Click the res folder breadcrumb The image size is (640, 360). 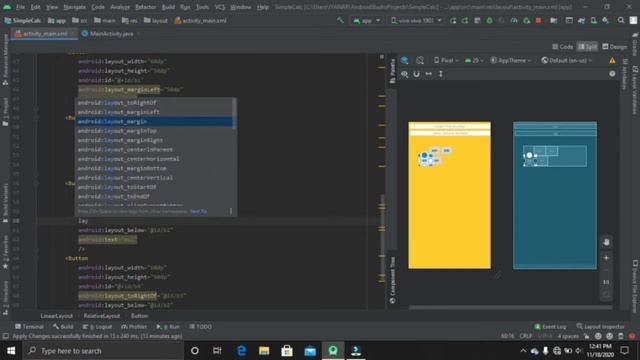(x=130, y=20)
